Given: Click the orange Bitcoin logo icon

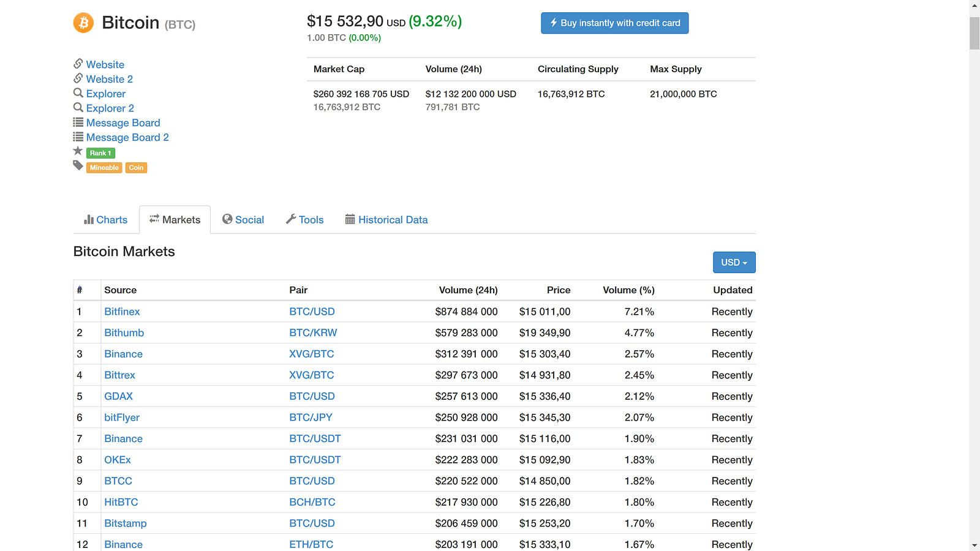Looking at the screenshot, I should (x=83, y=23).
